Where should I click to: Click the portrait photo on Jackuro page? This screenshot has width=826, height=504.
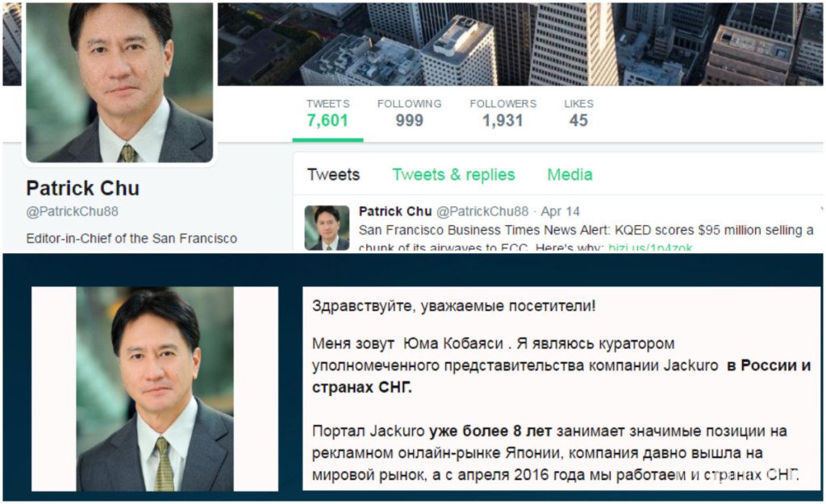pyautogui.click(x=155, y=389)
